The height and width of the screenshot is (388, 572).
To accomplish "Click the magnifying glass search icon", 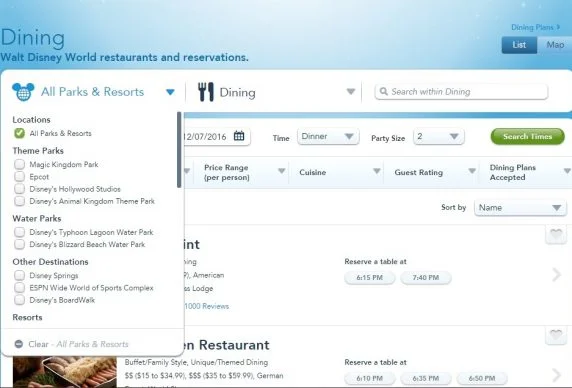I will point(383,91).
